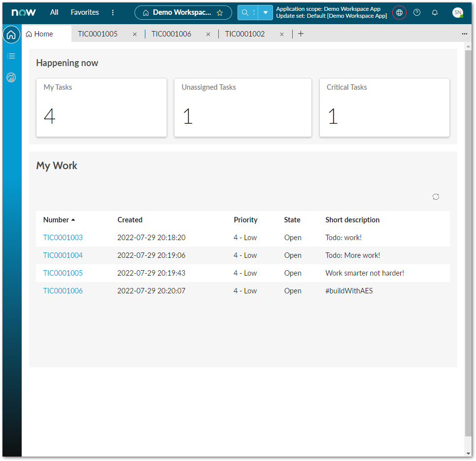Select the Home icon in the left sidebar
Viewport: 476px width, 461px height.
click(11, 35)
